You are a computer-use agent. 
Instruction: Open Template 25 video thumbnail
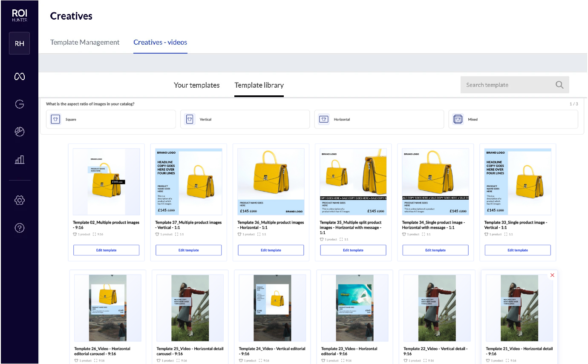coord(190,308)
